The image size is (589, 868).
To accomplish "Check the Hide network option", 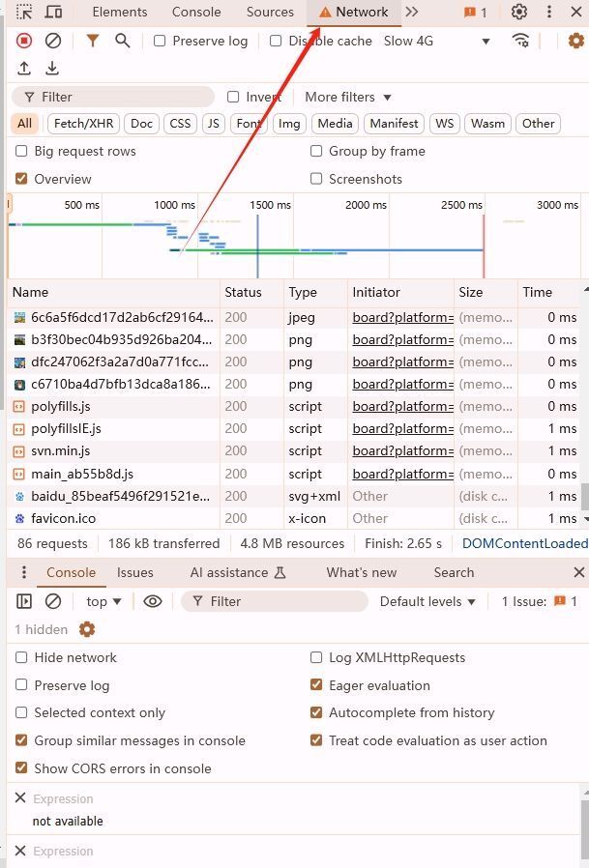I will (x=21, y=657).
